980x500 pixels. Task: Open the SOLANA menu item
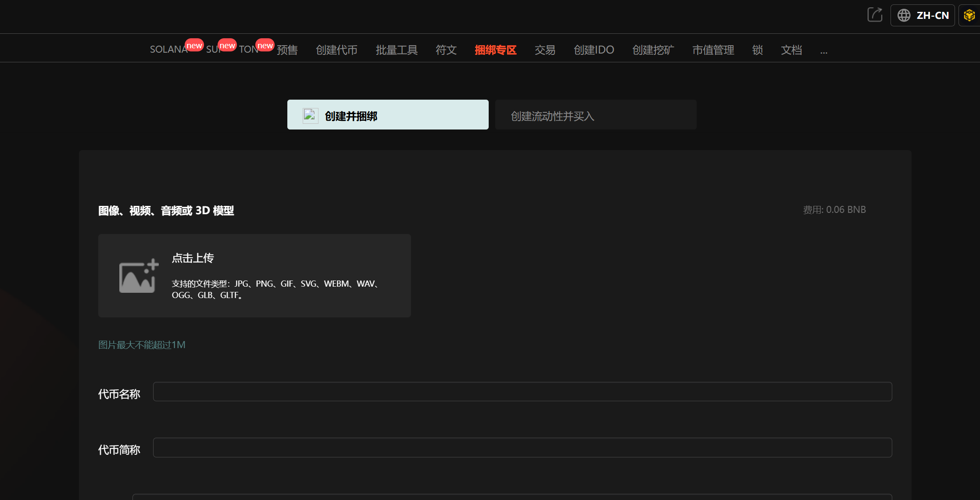point(168,50)
